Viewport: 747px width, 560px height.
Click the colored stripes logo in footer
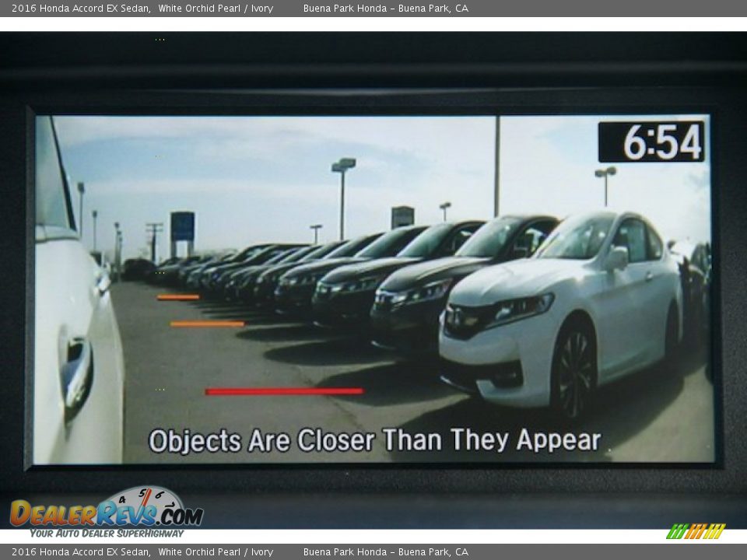pos(696,531)
